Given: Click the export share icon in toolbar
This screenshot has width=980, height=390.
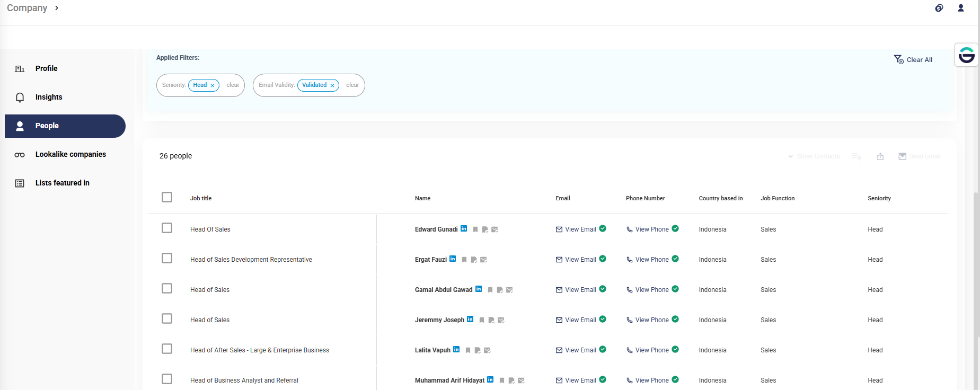Looking at the screenshot, I should click(880, 156).
